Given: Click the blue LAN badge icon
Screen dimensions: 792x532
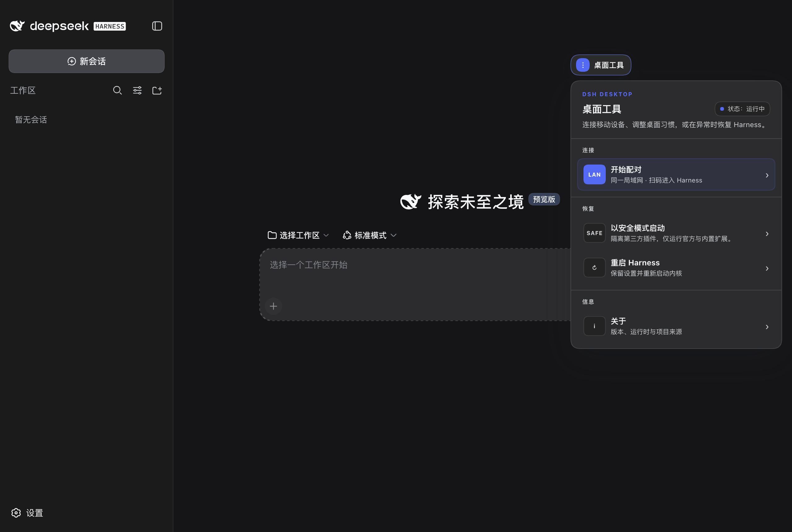Looking at the screenshot, I should point(594,174).
